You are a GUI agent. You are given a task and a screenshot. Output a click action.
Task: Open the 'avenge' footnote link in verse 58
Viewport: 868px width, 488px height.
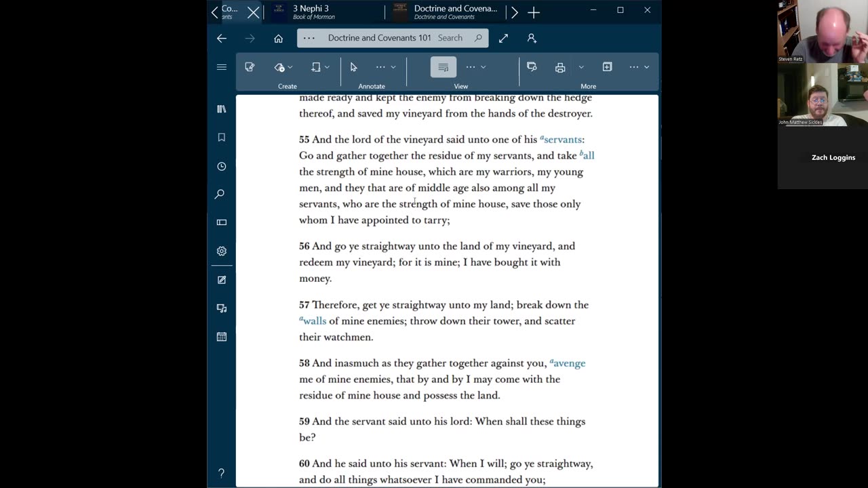567,363
